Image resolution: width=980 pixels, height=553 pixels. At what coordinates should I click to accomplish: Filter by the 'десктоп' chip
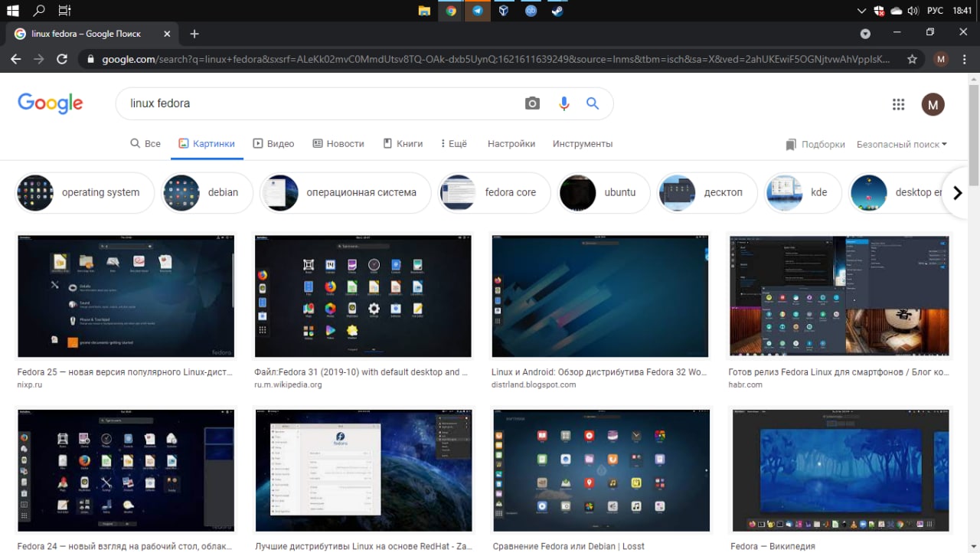click(x=707, y=193)
